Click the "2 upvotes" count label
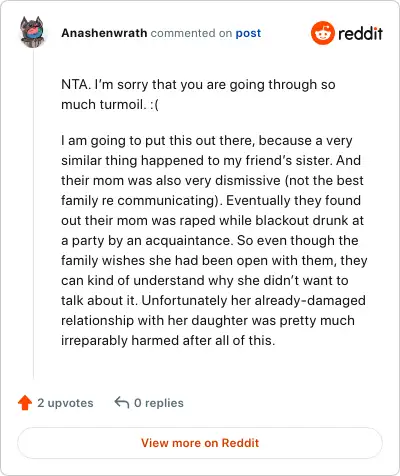400x476 pixels. (x=65, y=403)
